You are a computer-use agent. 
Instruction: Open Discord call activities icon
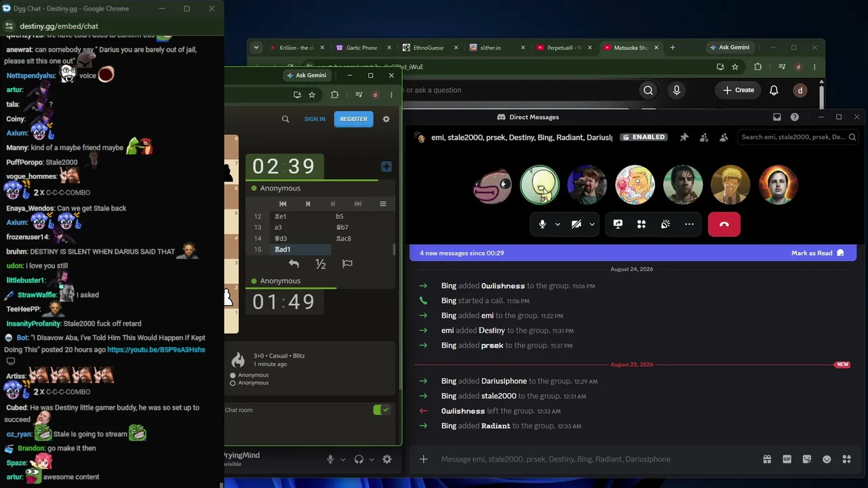click(642, 224)
